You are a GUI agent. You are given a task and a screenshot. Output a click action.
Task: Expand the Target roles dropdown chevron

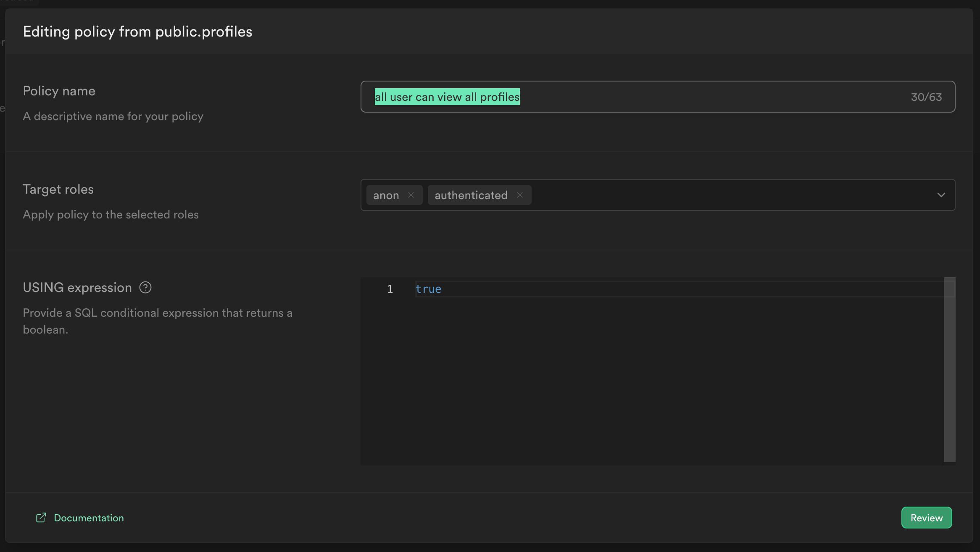click(x=941, y=195)
